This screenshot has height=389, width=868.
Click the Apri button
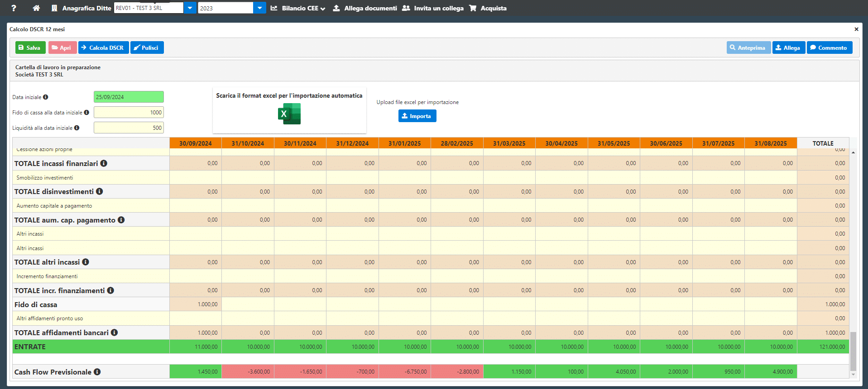click(x=62, y=47)
